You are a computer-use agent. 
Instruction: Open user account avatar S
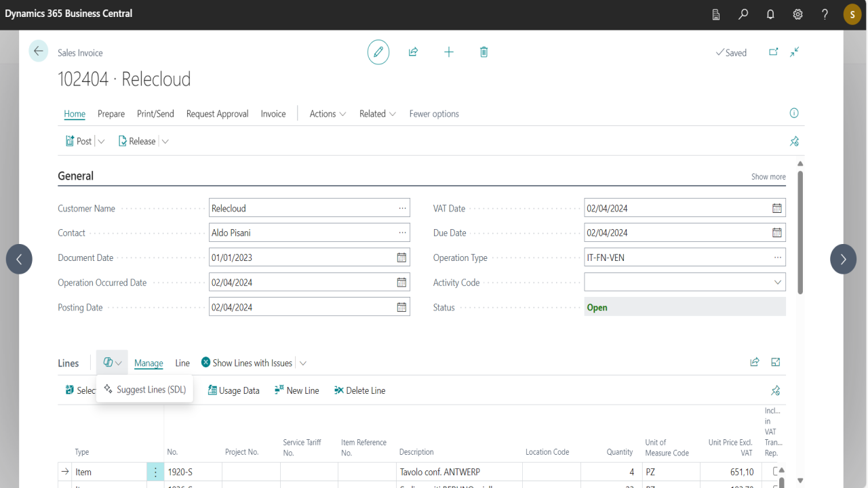point(852,14)
